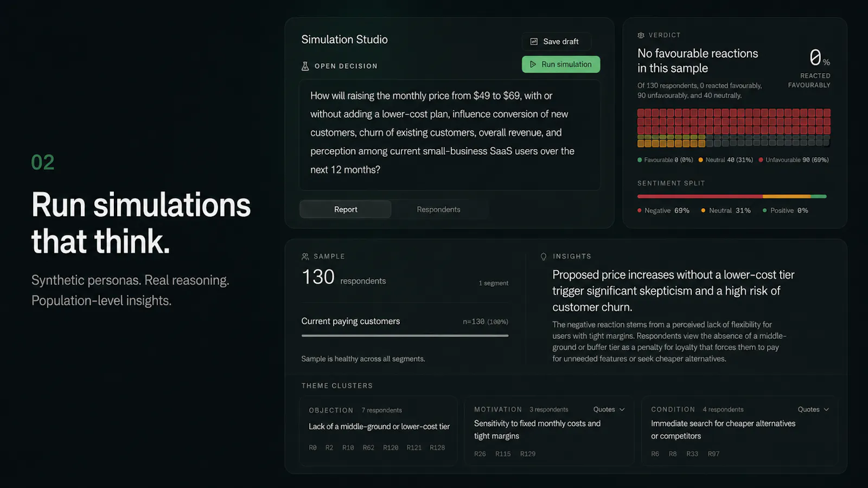Image resolution: width=868 pixels, height=488 pixels.
Task: Click the play icon in Run simulation
Action: 533,64
